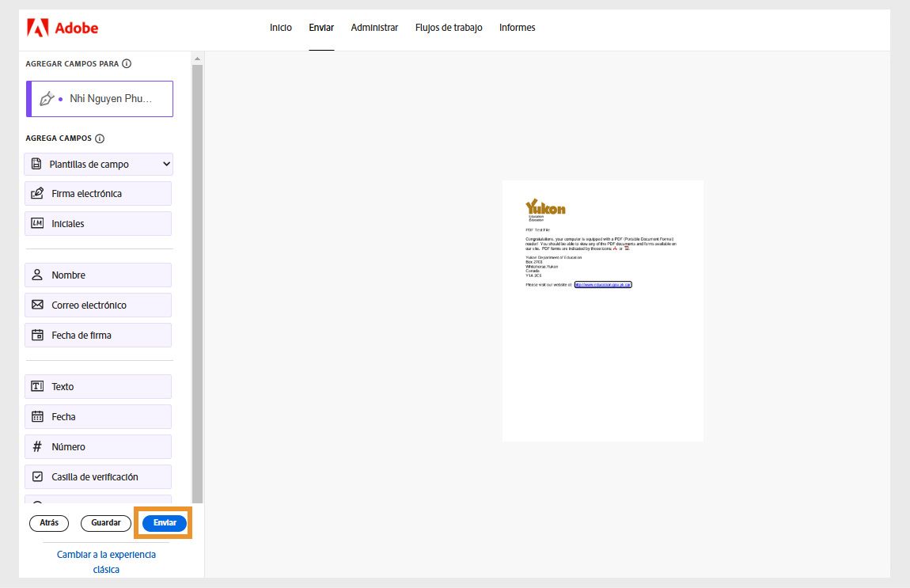Add a Fecha de firma field
Screen dimensions: 910x588
coord(98,336)
